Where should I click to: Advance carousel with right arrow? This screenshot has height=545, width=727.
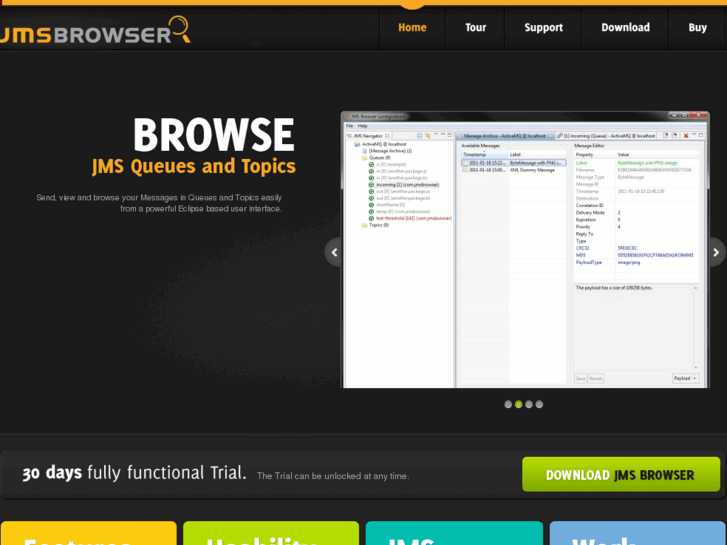click(716, 252)
